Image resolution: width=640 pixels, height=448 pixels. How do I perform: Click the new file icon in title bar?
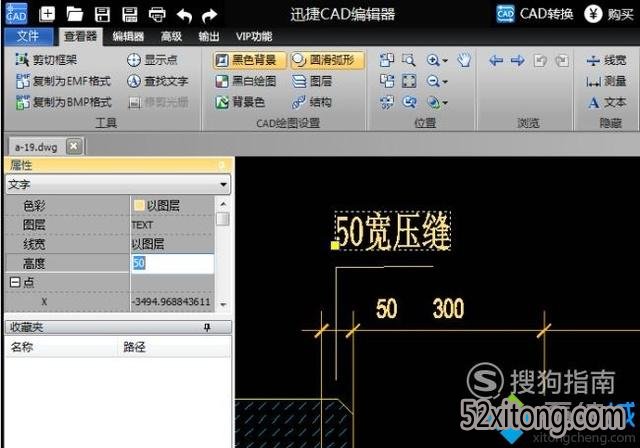click(47, 14)
